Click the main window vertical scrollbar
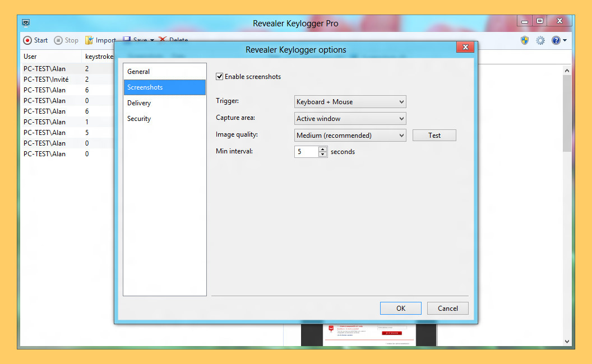The width and height of the screenshot is (592, 364). coord(566,112)
